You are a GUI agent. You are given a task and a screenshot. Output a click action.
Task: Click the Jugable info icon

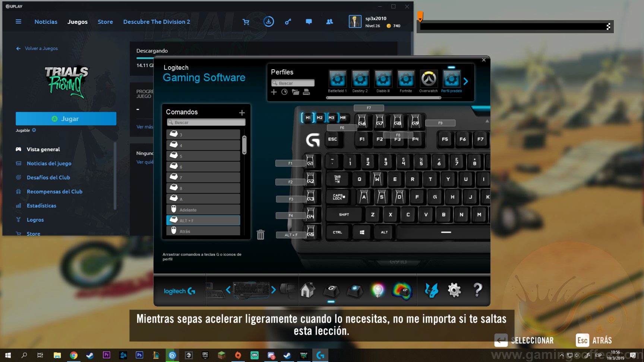click(34, 130)
